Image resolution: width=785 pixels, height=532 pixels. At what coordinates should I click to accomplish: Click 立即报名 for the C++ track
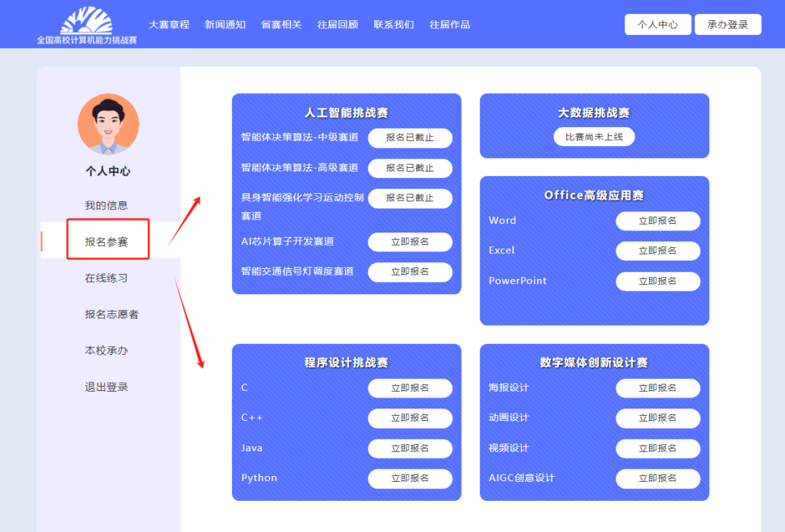[410, 418]
